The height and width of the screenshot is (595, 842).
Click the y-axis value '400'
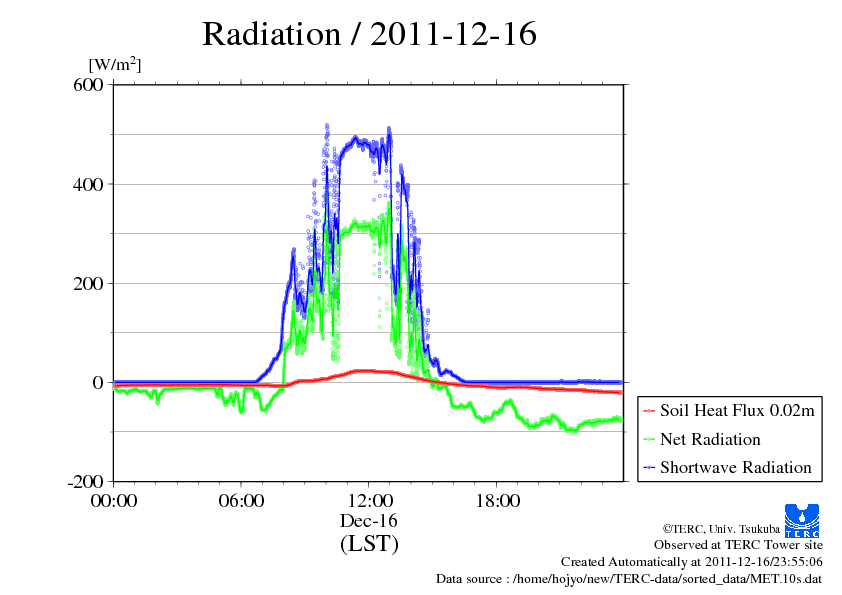88,184
